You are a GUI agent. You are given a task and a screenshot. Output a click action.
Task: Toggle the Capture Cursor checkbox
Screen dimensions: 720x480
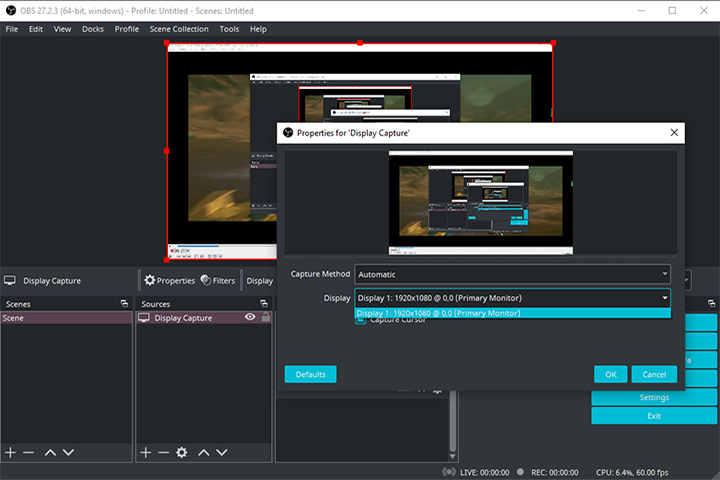point(361,321)
